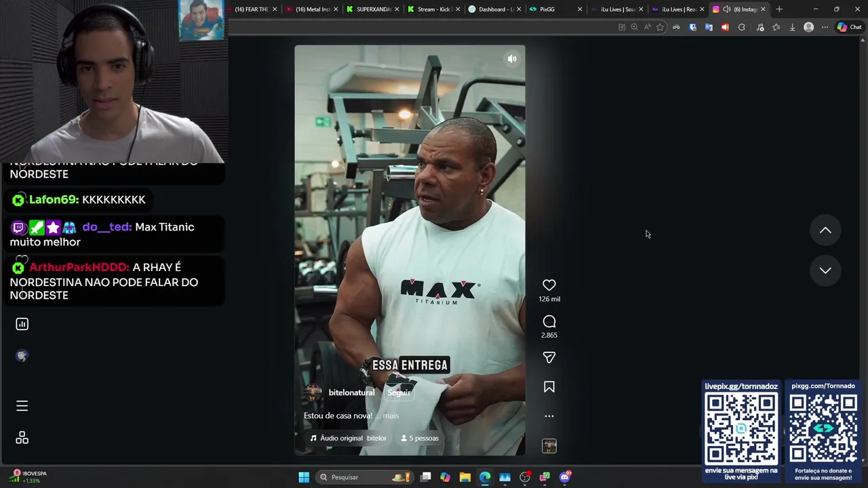This screenshot has height=488, width=868.
Task: Open the browser downloads icon
Action: 792,27
